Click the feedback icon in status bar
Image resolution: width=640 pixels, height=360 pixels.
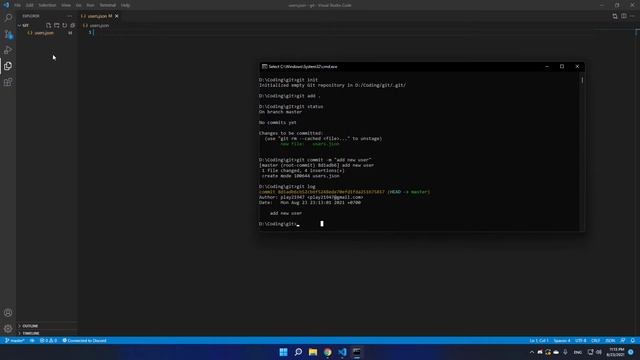pos(622,340)
